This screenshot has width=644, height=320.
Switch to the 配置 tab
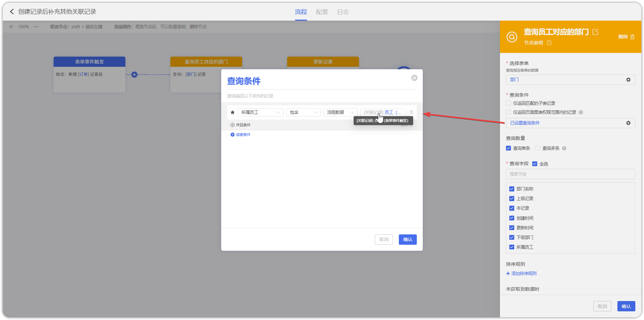coord(322,12)
